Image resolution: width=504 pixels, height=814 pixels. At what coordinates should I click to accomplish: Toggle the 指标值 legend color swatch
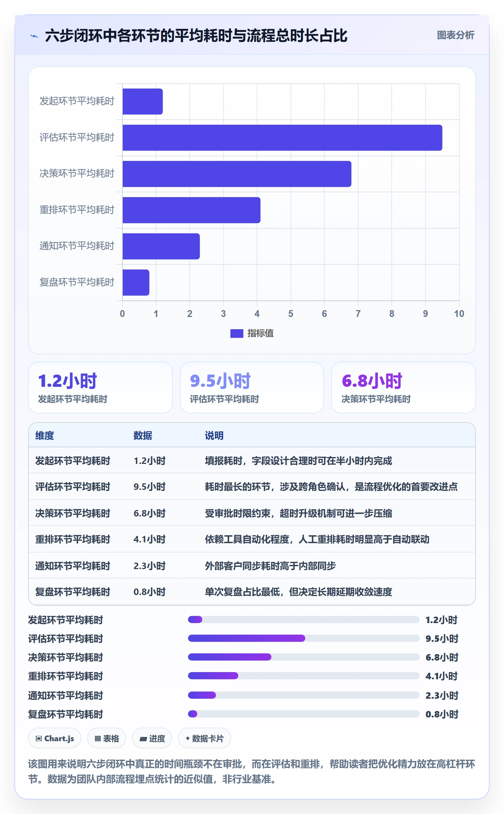tap(237, 334)
